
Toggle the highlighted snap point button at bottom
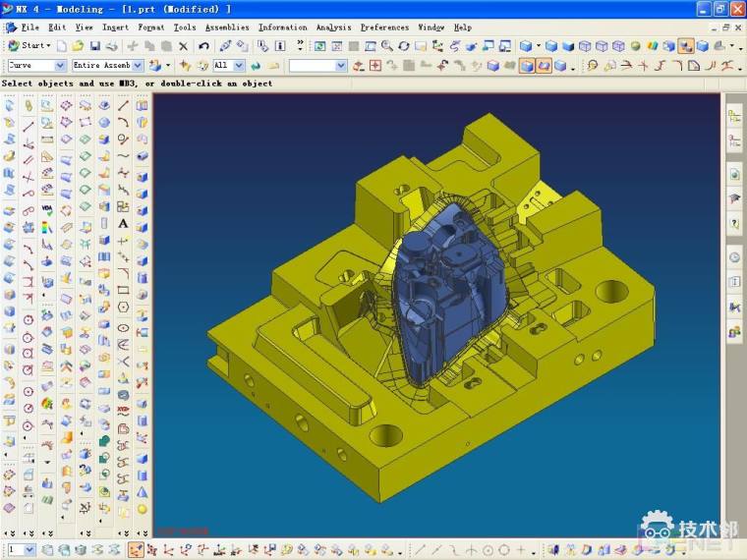pyautogui.click(x=136, y=550)
